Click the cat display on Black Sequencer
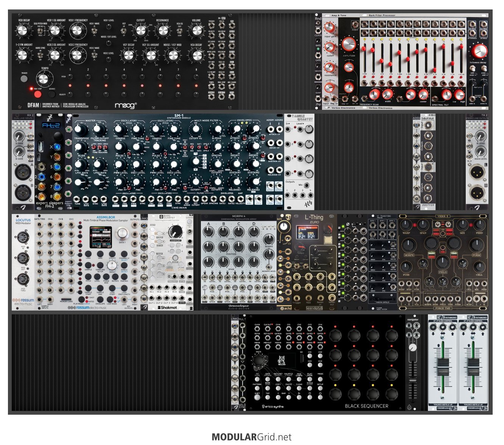This screenshot has height=445, width=504. [282, 361]
